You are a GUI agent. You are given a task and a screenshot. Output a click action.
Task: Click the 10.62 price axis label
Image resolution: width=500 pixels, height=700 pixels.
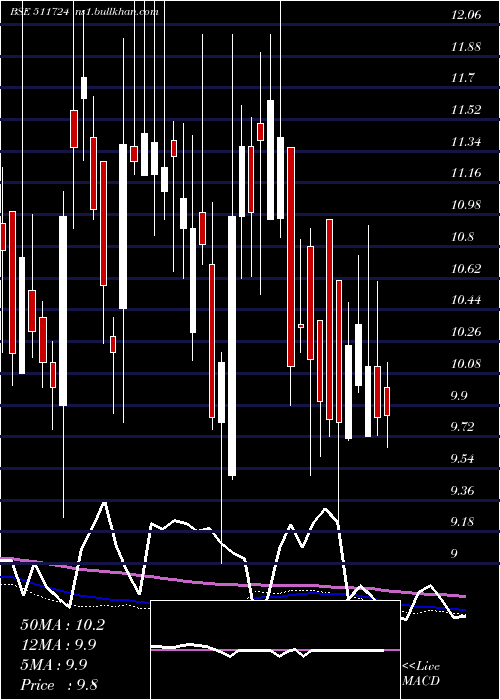coord(466,268)
